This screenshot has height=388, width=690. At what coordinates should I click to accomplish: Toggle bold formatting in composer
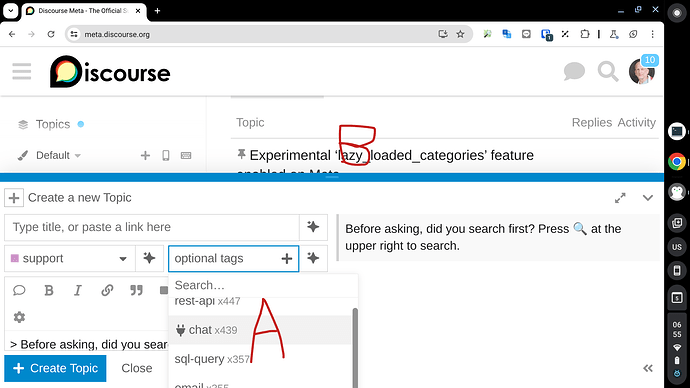[x=49, y=290]
